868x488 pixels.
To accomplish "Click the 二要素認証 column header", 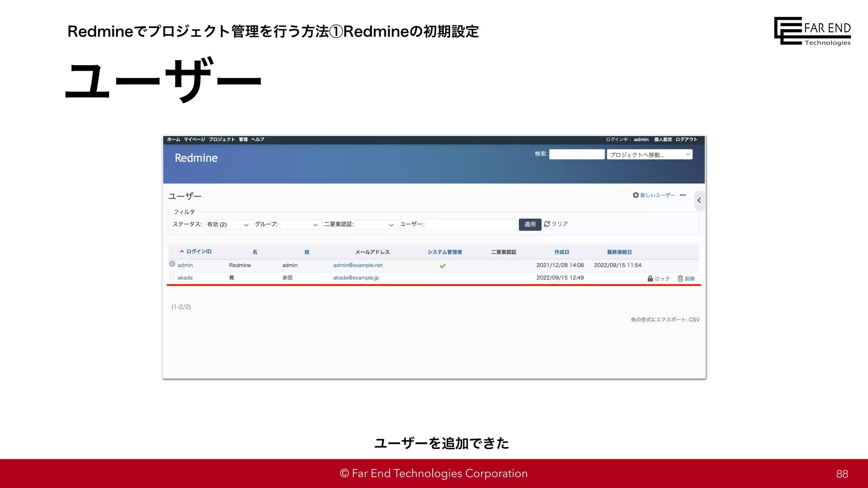I will tap(504, 252).
